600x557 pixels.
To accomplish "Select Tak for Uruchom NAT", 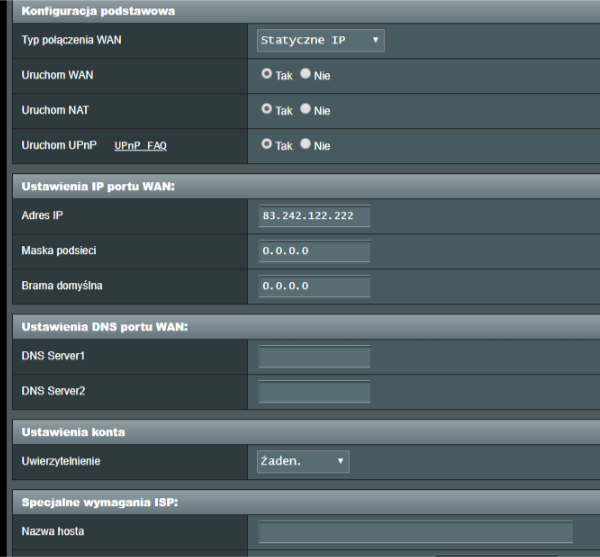I will [x=267, y=109].
